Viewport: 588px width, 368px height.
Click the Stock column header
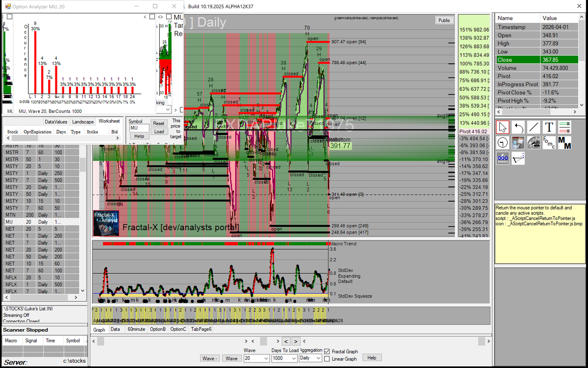(13, 131)
